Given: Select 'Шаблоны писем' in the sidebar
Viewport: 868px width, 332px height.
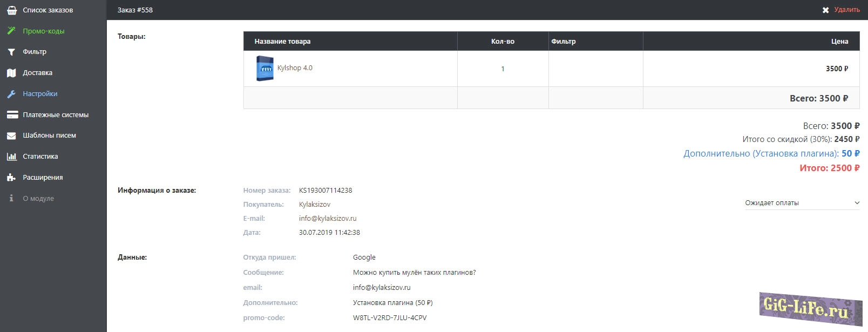Looking at the screenshot, I should coord(49,135).
